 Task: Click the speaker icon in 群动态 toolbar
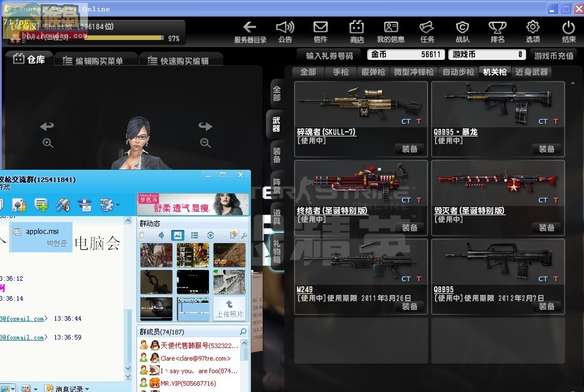[x=161, y=235]
